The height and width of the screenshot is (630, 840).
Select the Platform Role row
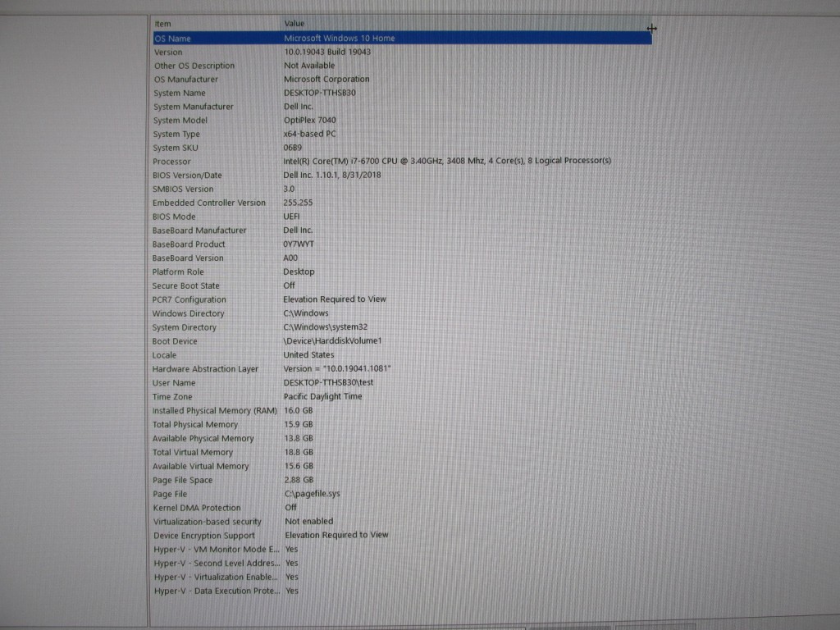(x=402, y=272)
